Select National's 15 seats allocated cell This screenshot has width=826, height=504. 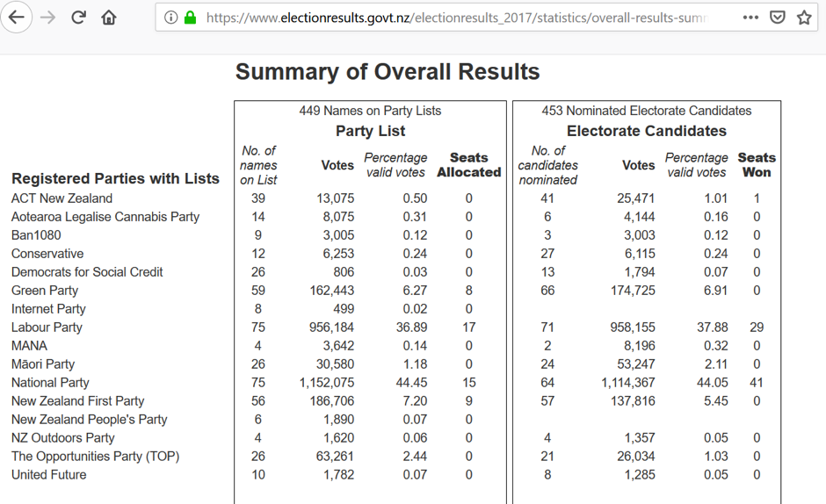coord(469,383)
